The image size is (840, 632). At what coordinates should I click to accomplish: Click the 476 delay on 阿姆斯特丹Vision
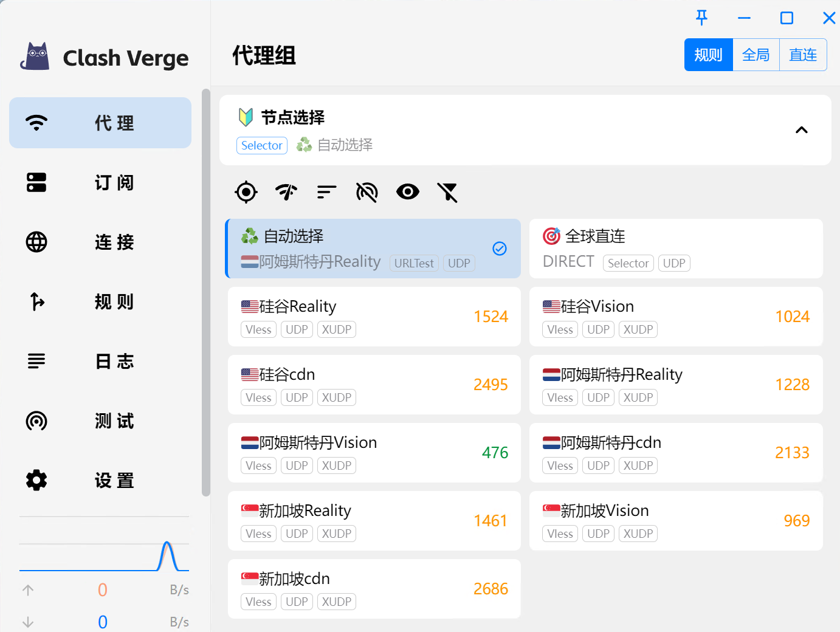coord(495,453)
